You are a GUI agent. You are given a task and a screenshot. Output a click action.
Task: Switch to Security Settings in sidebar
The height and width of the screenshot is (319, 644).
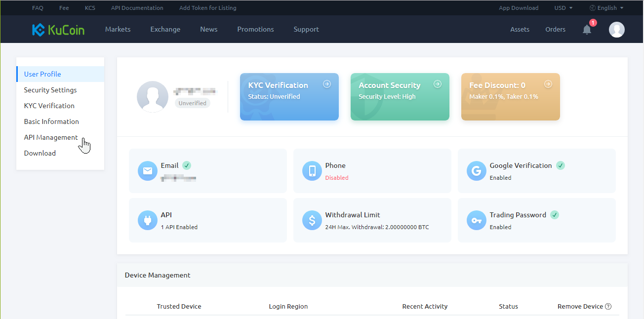click(50, 90)
